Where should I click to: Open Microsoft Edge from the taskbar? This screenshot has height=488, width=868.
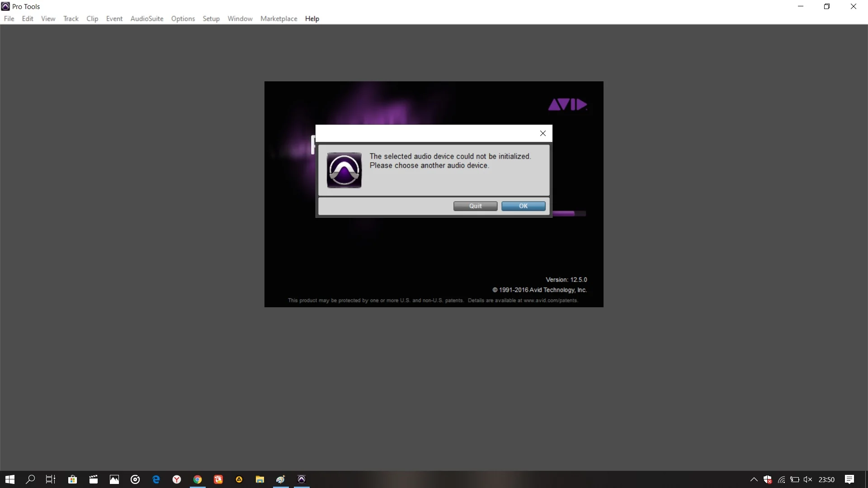(156, 479)
